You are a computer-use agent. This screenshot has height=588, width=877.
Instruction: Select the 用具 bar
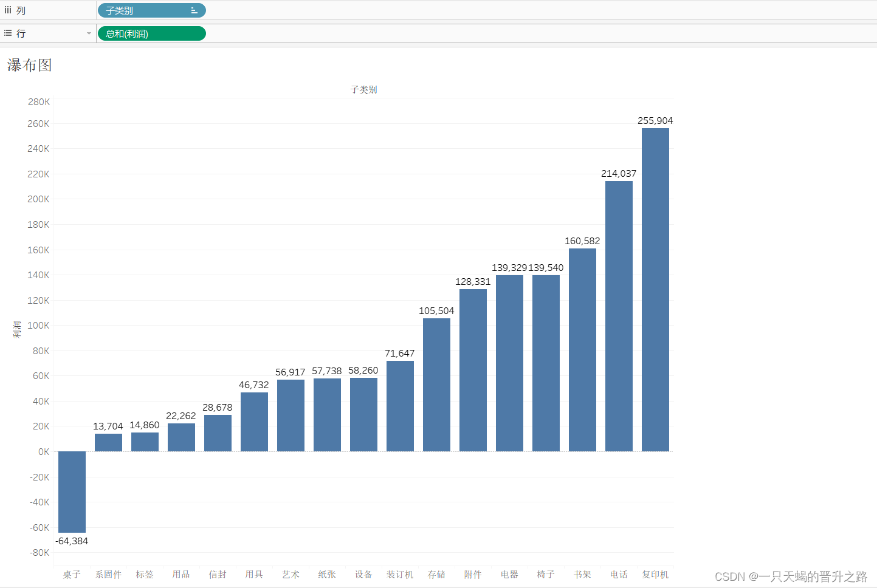click(254, 422)
